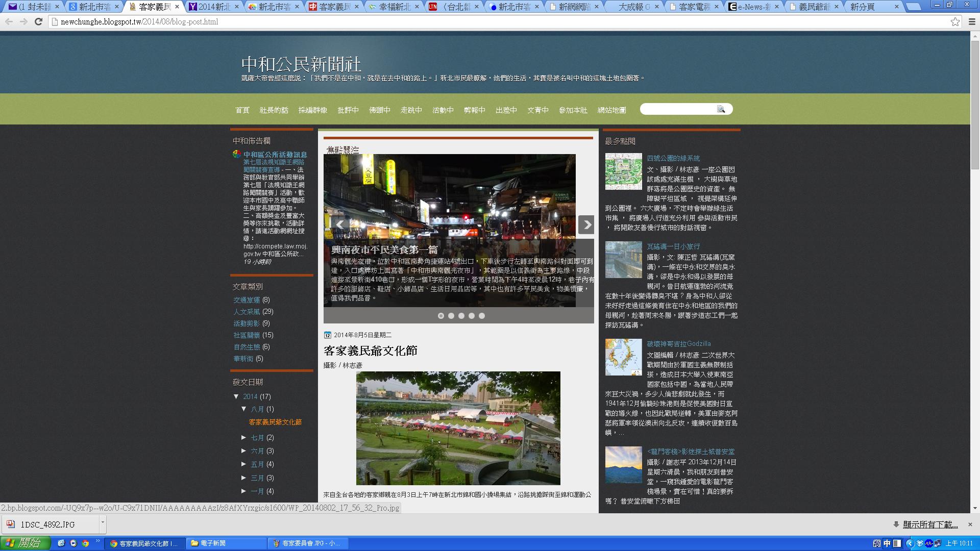
Task: Collapse the 八月 archive month
Action: coord(244,409)
